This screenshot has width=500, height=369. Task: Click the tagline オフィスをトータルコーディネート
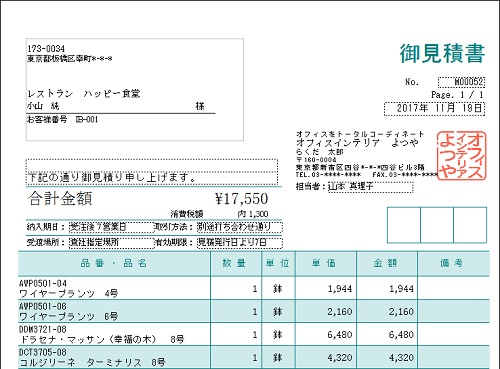[x=360, y=134]
